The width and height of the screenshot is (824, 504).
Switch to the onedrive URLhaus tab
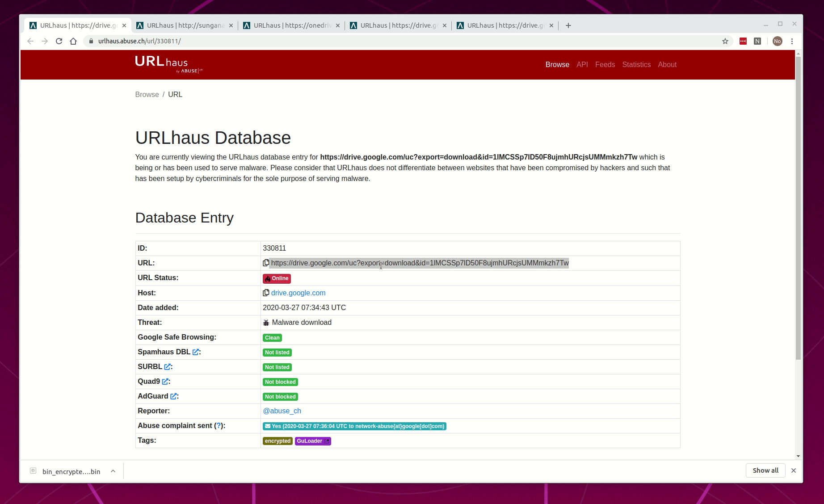(x=291, y=25)
